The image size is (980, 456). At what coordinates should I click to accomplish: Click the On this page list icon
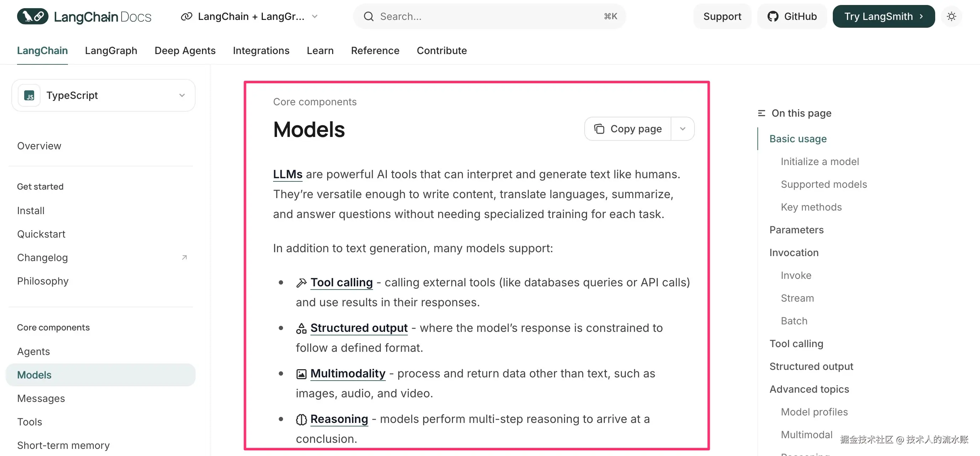[x=761, y=113]
